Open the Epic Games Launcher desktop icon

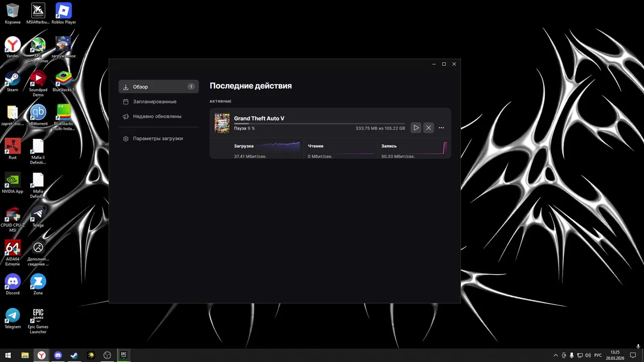coord(38,321)
